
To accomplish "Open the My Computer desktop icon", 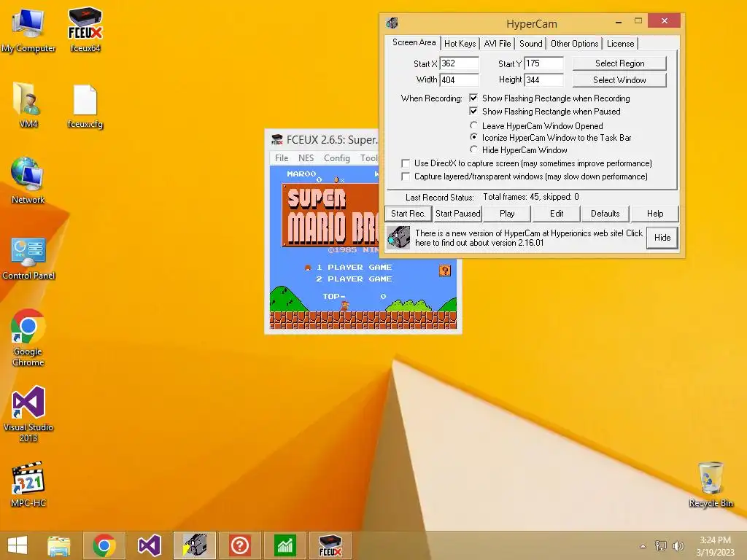I will (x=28, y=29).
